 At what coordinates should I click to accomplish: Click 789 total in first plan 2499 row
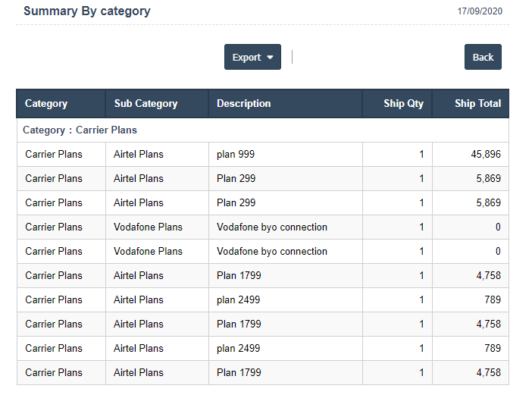[492, 300]
